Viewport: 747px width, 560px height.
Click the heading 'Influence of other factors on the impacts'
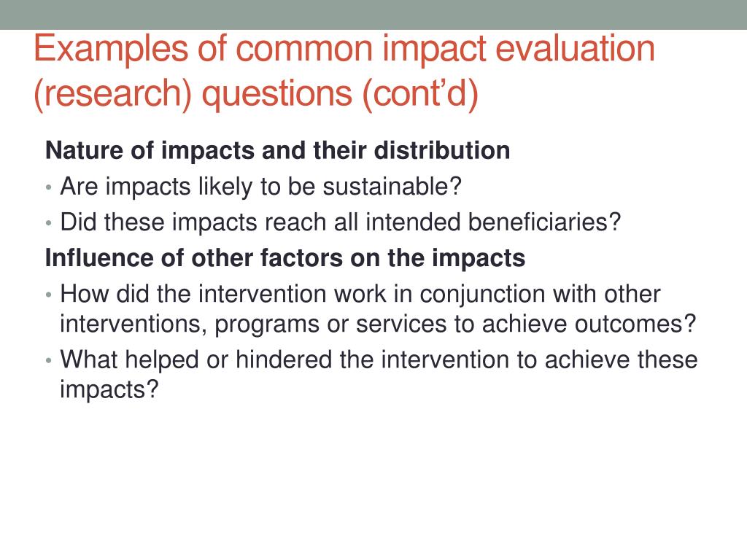[x=285, y=258]
